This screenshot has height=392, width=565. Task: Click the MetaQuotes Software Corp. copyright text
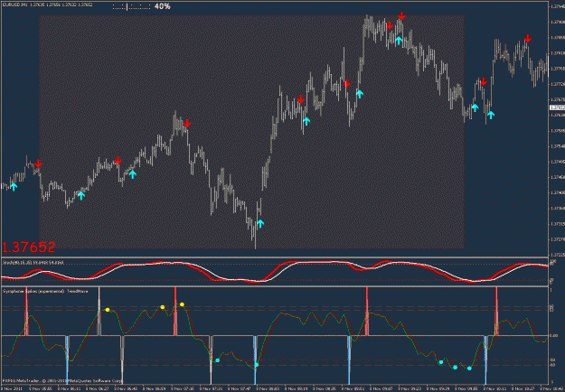pyautogui.click(x=62, y=379)
